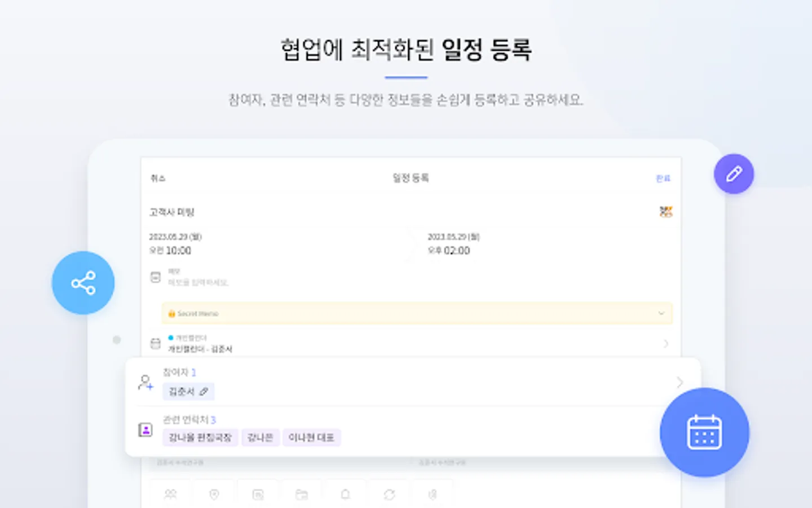This screenshot has height=508, width=812.
Task: Click the add participant person icon
Action: (145, 383)
